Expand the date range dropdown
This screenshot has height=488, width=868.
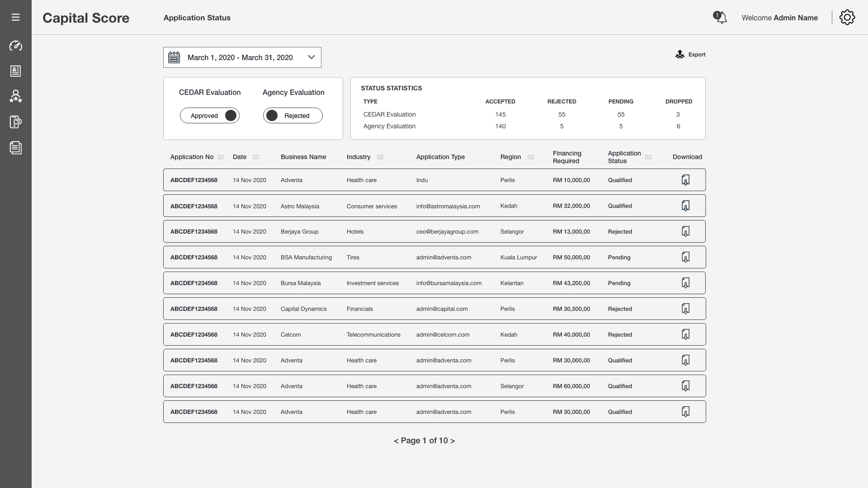coord(311,57)
